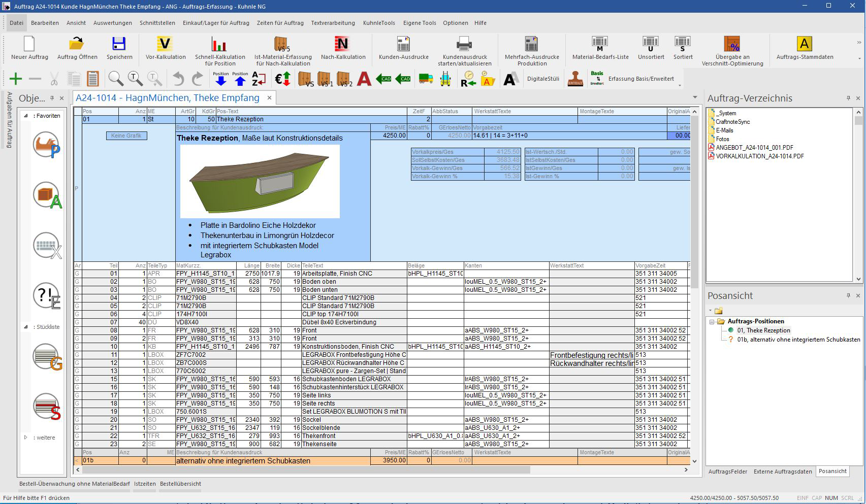Toggle pin on Posansicht panel
The height and width of the screenshot is (504, 866).
(x=848, y=295)
